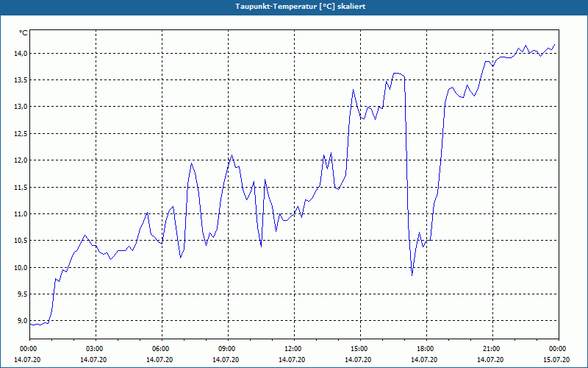Click the '11,5' y-axis value
Image resolution: width=588 pixels, height=368 pixels.
(21, 187)
